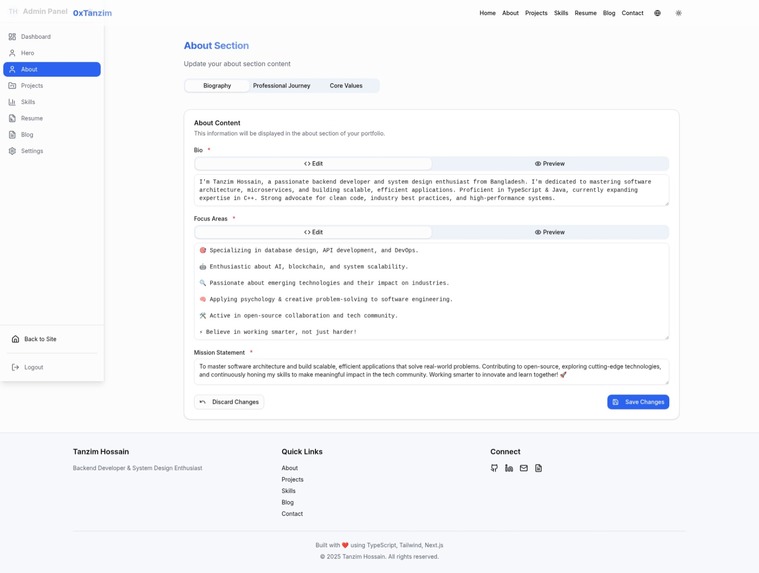Click the Hero person icon in sidebar
The image size is (759, 573).
pyautogui.click(x=12, y=53)
